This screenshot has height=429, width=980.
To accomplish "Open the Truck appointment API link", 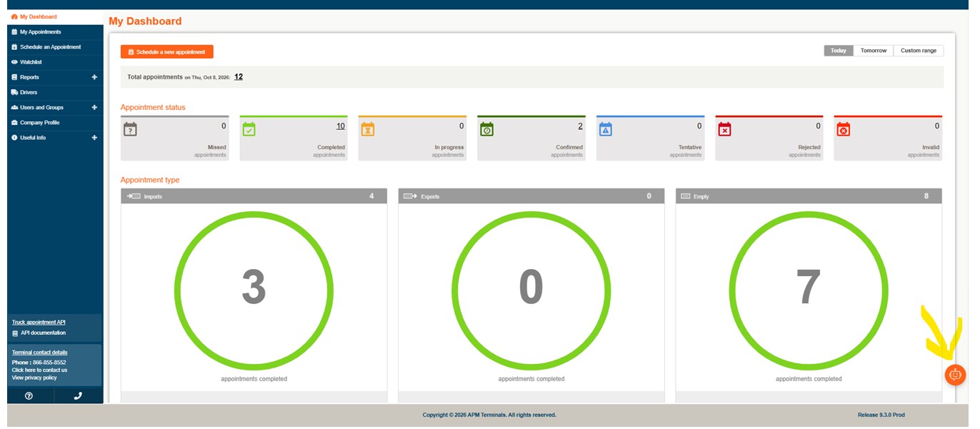I will click(39, 323).
